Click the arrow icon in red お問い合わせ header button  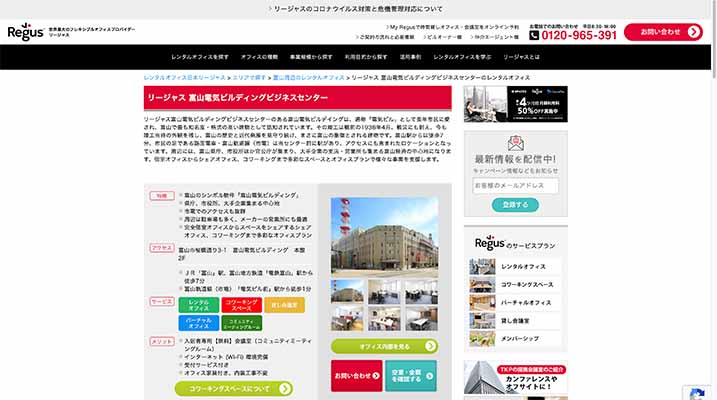click(694, 32)
